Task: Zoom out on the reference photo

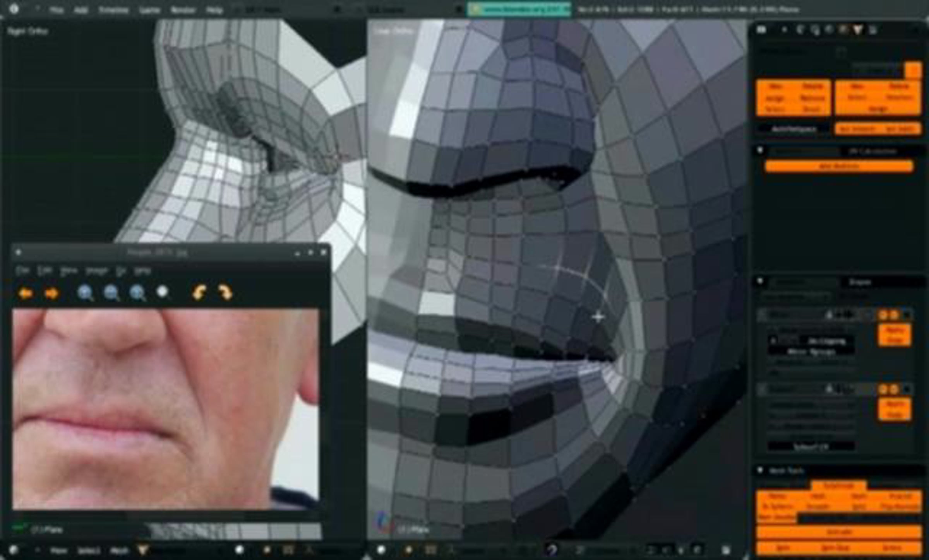Action: 111,293
